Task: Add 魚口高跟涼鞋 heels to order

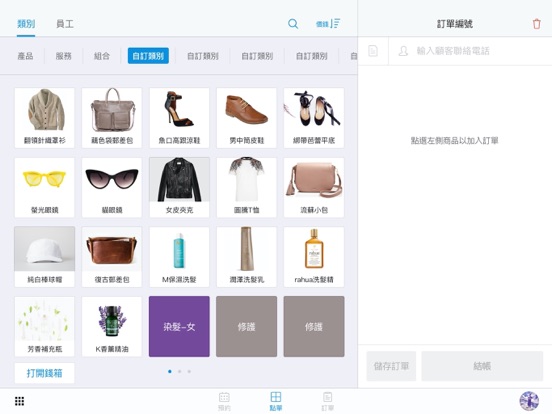Action: click(179, 118)
